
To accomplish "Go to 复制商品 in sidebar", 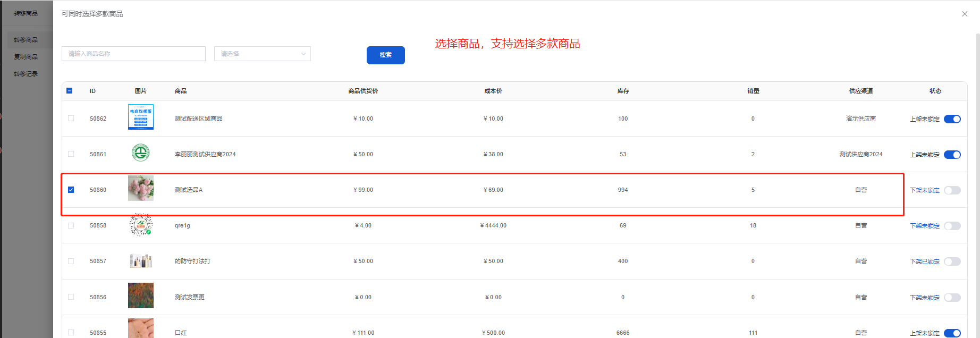I will [x=26, y=57].
